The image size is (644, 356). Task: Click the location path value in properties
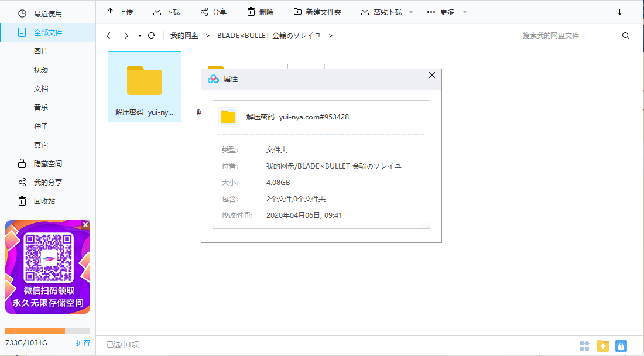pyautogui.click(x=334, y=166)
